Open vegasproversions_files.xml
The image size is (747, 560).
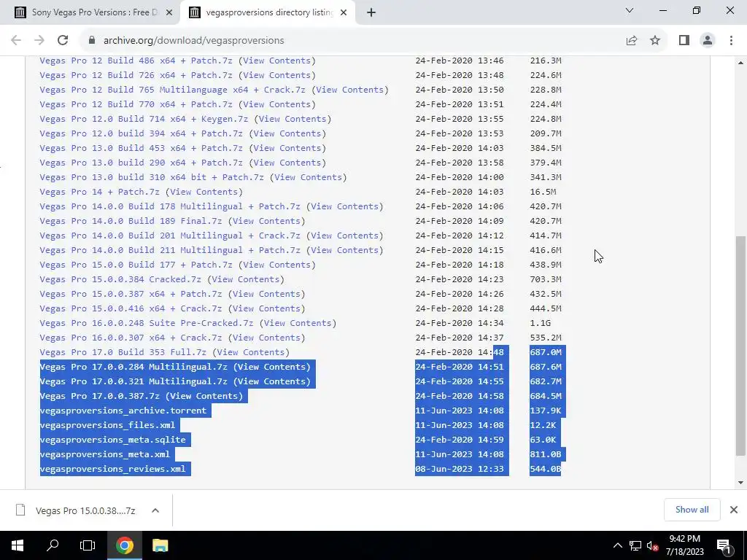click(107, 425)
